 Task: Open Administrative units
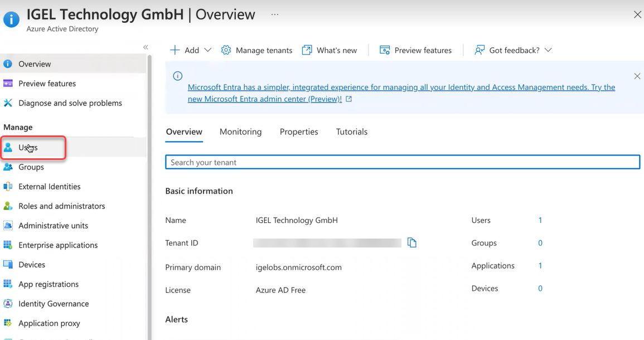pyautogui.click(x=53, y=225)
